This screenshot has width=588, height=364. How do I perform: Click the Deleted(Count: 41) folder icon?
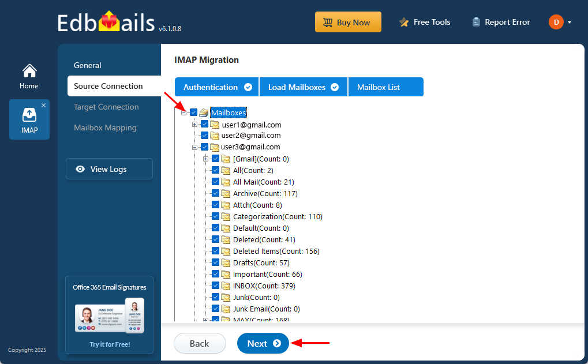226,240
